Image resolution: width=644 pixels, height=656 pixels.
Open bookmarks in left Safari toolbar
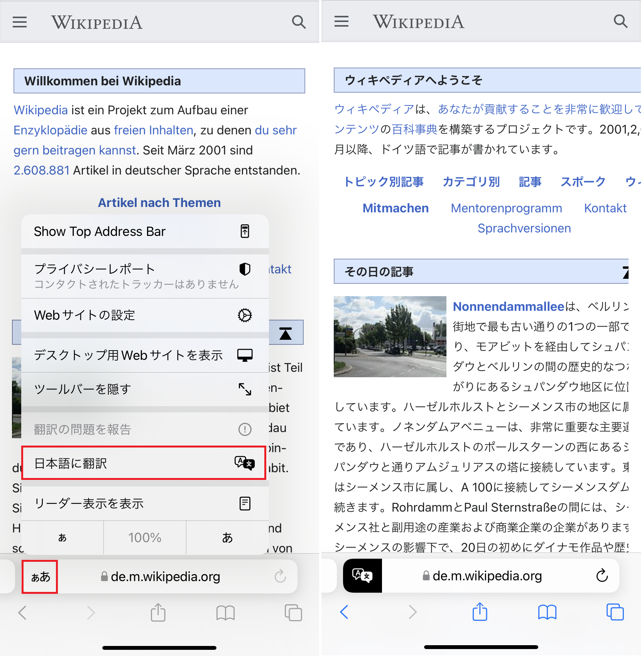(226, 613)
